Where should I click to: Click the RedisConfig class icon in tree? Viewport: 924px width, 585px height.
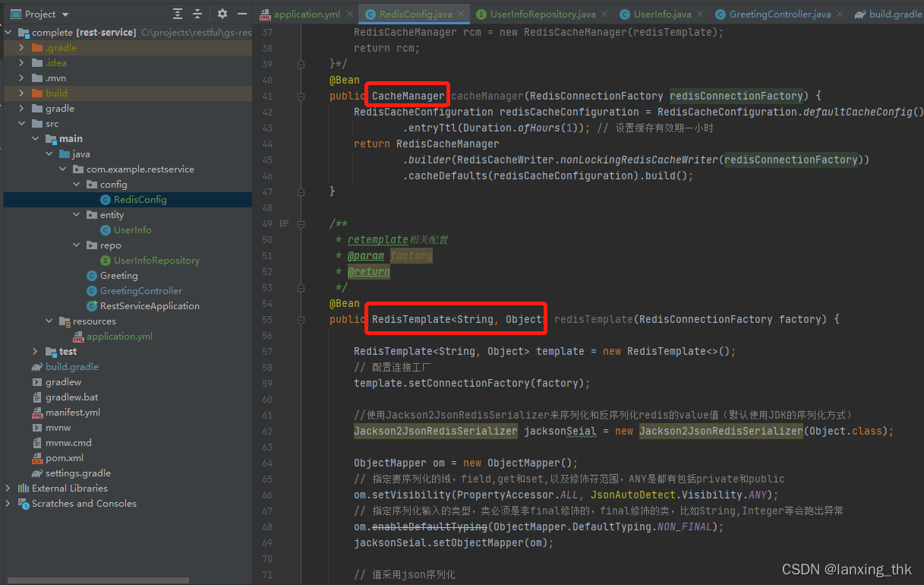click(106, 200)
